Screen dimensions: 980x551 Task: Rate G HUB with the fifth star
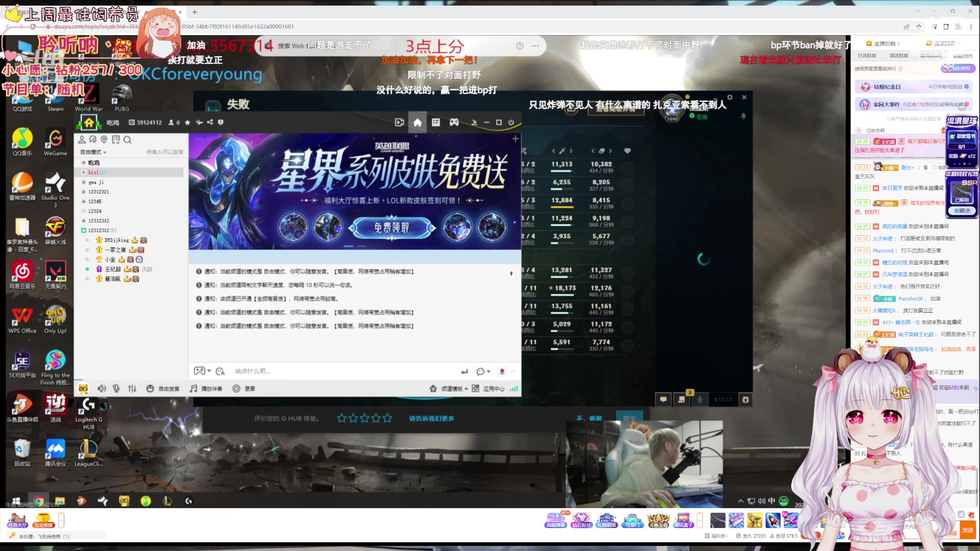pyautogui.click(x=387, y=418)
